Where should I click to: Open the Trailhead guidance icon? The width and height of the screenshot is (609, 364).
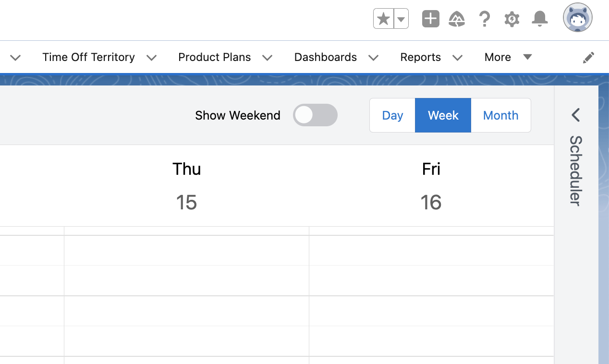457,19
